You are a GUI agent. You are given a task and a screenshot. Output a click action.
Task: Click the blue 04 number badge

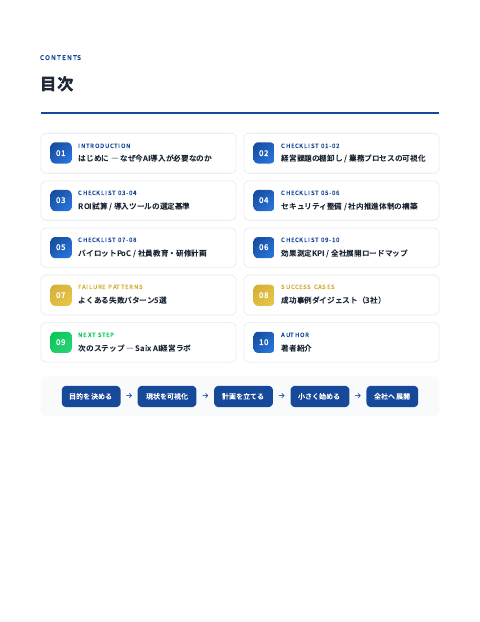(263, 200)
